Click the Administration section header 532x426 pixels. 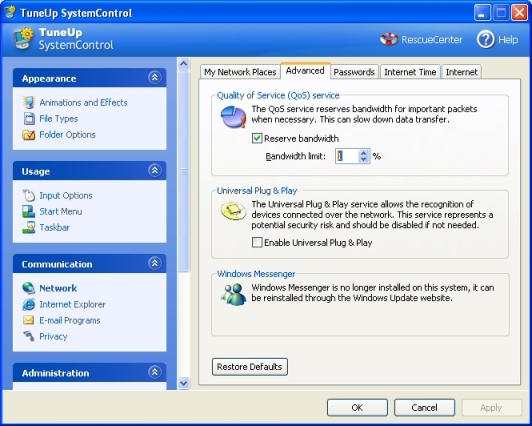(x=90, y=372)
